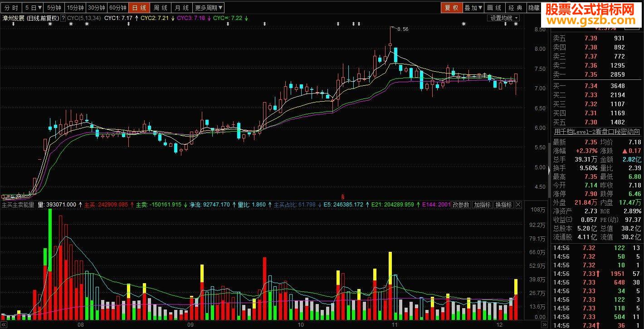This screenshot has width=644, height=329.
Task: Click the 加指标 add indicator button
Action: (x=482, y=205)
